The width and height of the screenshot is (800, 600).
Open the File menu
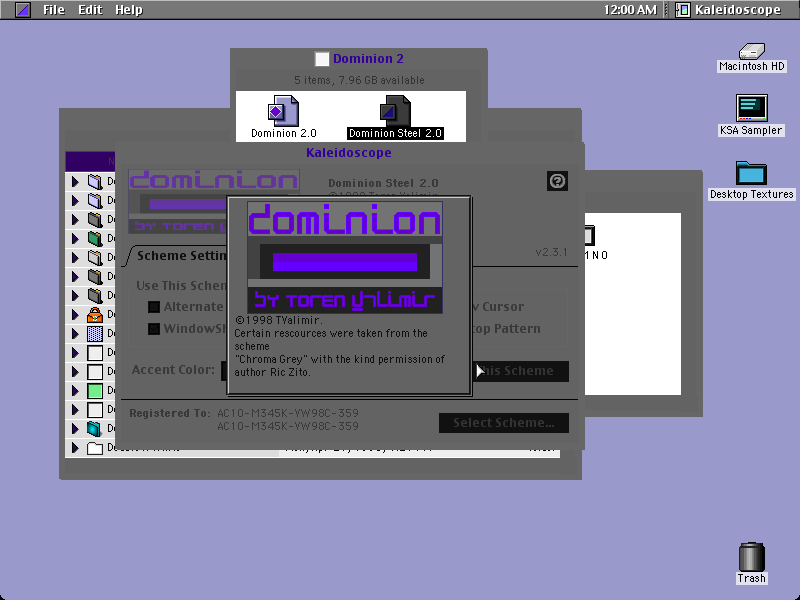click(x=54, y=10)
